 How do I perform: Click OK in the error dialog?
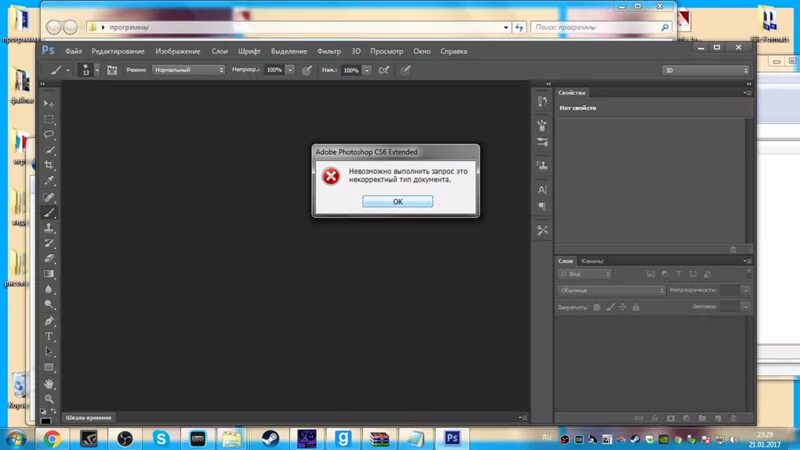tap(397, 202)
